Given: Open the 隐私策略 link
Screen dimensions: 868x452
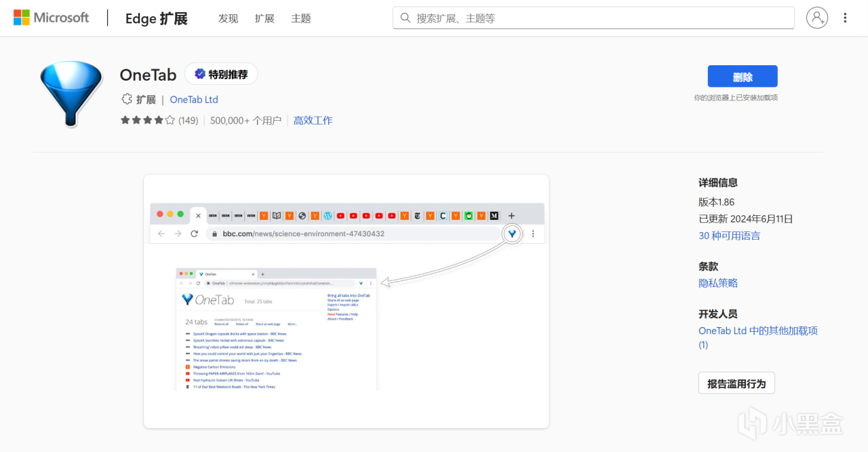Looking at the screenshot, I should point(718,283).
